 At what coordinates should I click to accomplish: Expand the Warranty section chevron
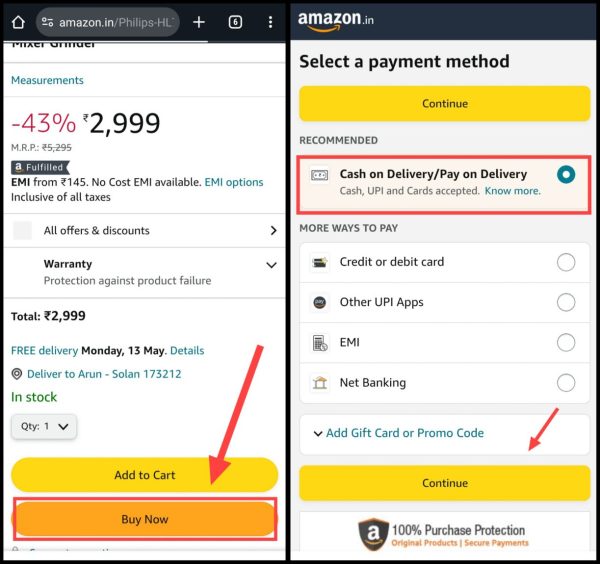coord(271,265)
